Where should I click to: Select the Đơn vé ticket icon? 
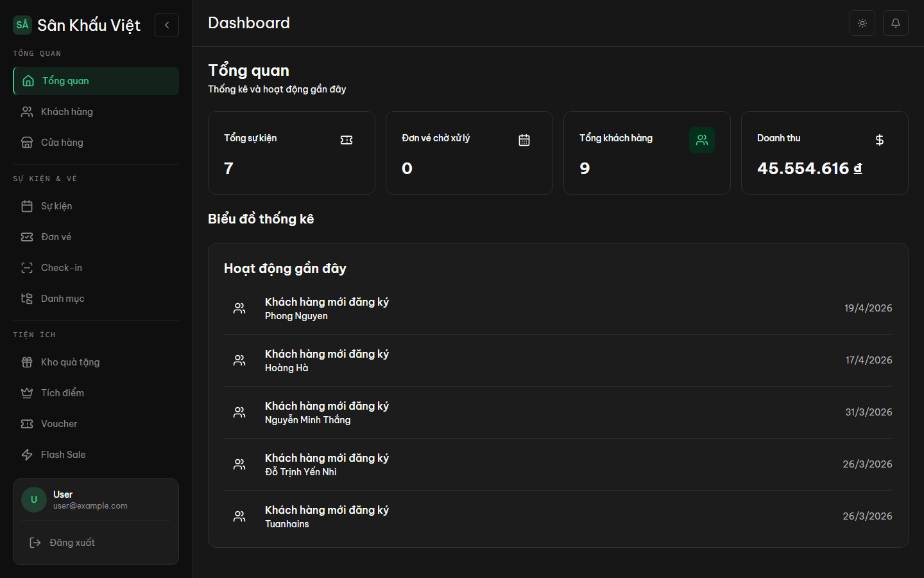point(27,237)
